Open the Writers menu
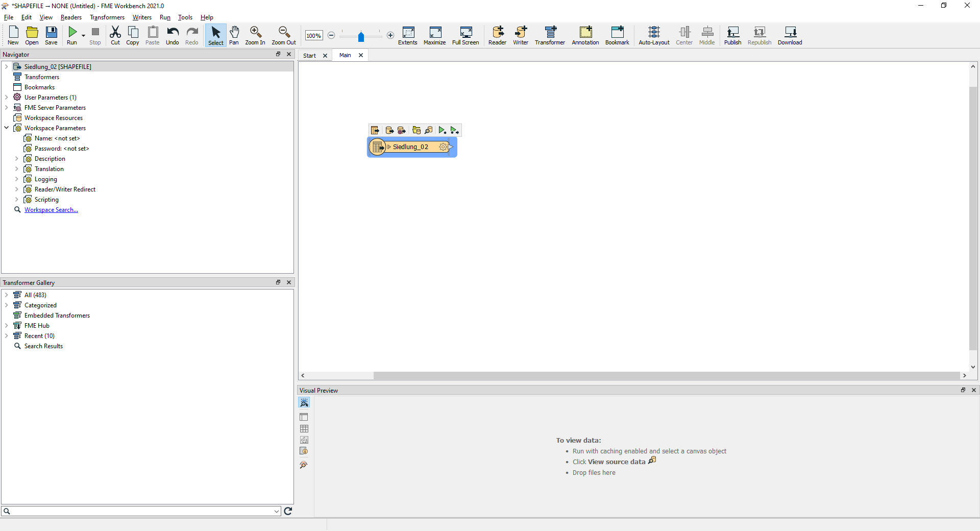The width and height of the screenshot is (980, 531). [142, 17]
